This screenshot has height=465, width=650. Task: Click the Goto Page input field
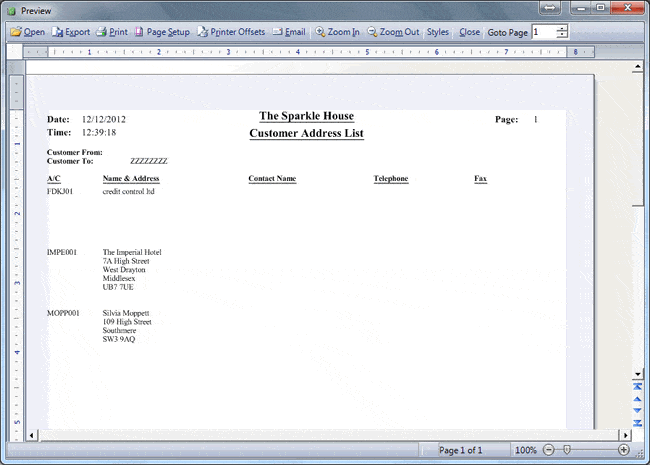pos(544,32)
